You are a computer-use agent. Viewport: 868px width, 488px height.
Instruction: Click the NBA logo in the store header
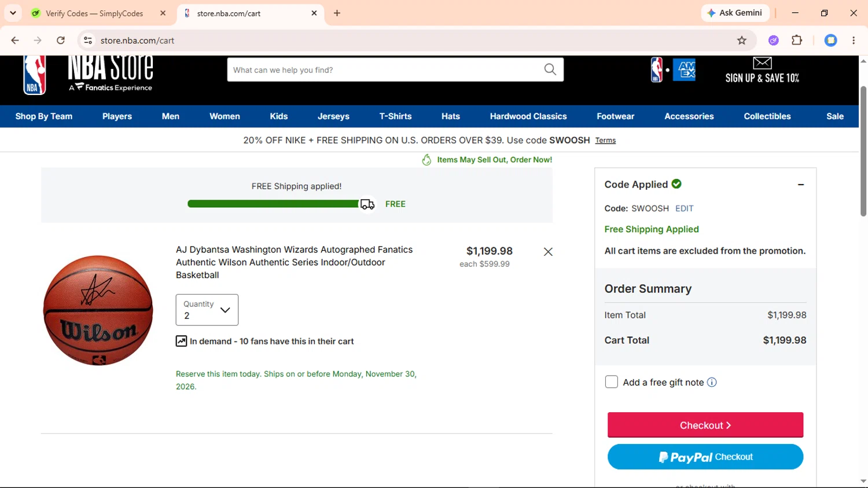(35, 75)
